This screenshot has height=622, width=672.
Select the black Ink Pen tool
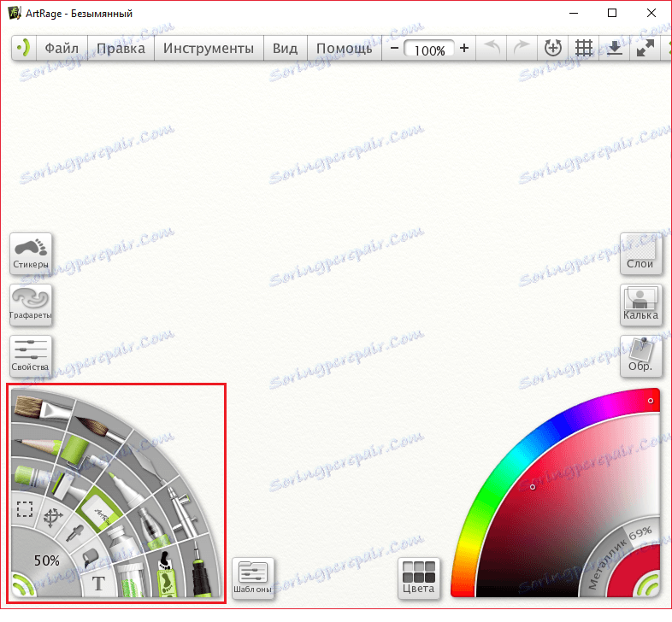pyautogui.click(x=199, y=570)
